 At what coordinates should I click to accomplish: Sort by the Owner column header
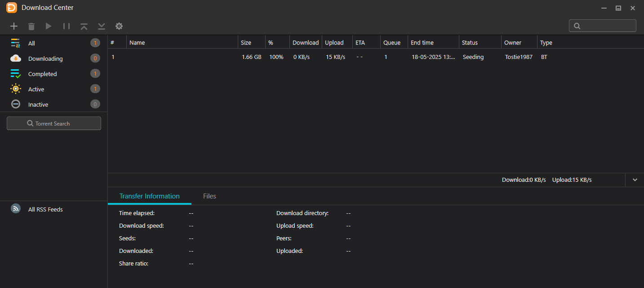tap(519, 43)
